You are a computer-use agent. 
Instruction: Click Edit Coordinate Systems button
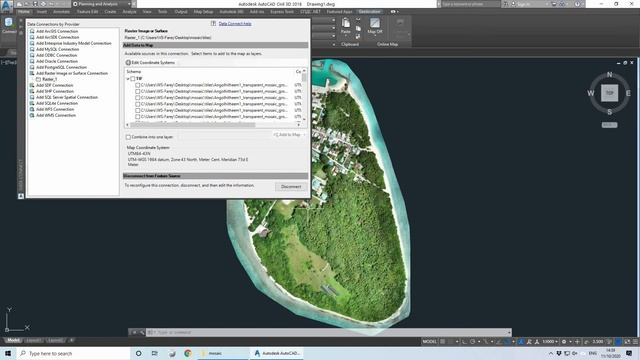coord(151,62)
